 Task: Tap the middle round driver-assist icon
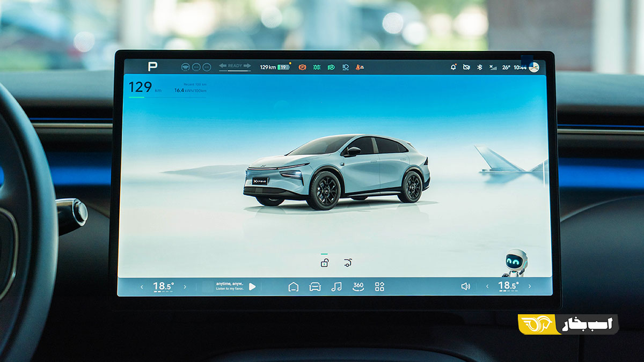(x=197, y=67)
